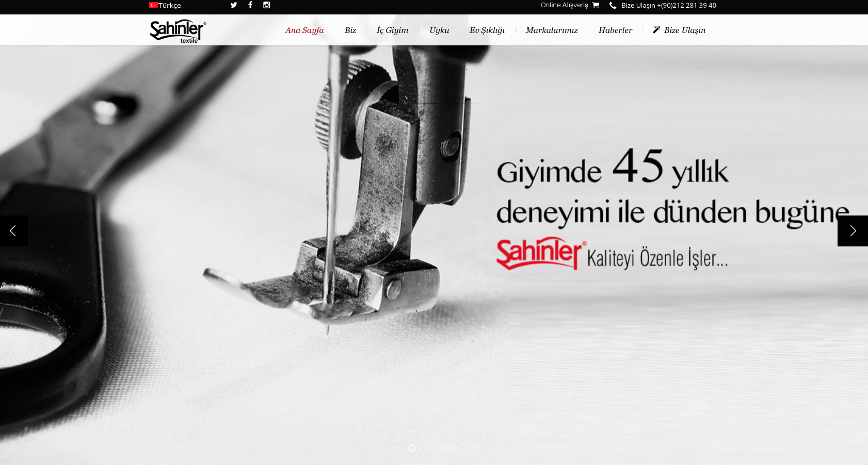
Task: Click the Uyku menu item
Action: point(439,30)
